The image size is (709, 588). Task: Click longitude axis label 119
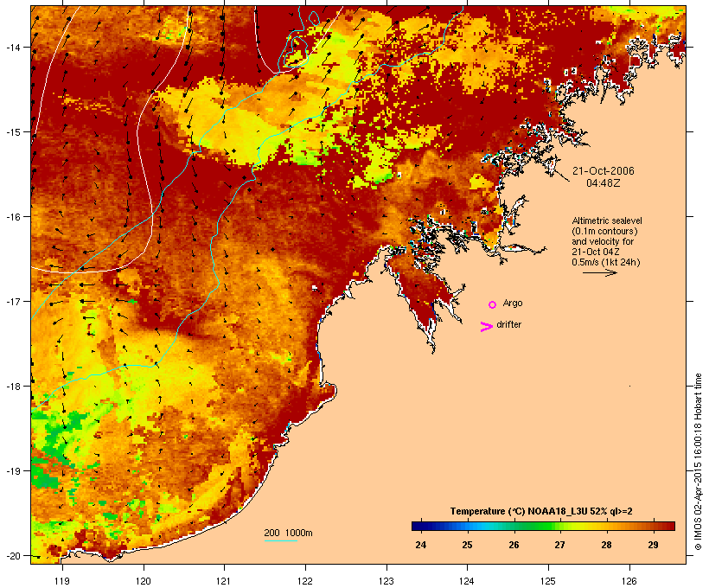pyautogui.click(x=62, y=581)
